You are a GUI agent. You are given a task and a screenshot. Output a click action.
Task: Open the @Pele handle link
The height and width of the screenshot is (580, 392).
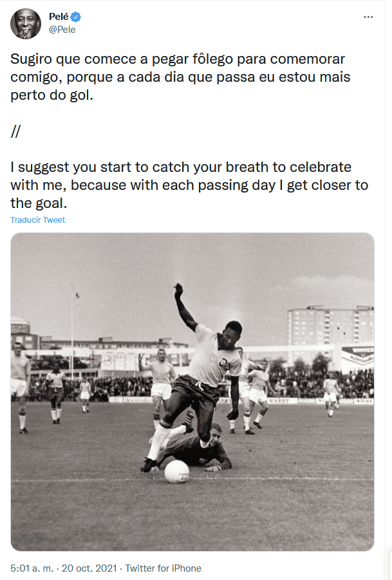click(62, 29)
